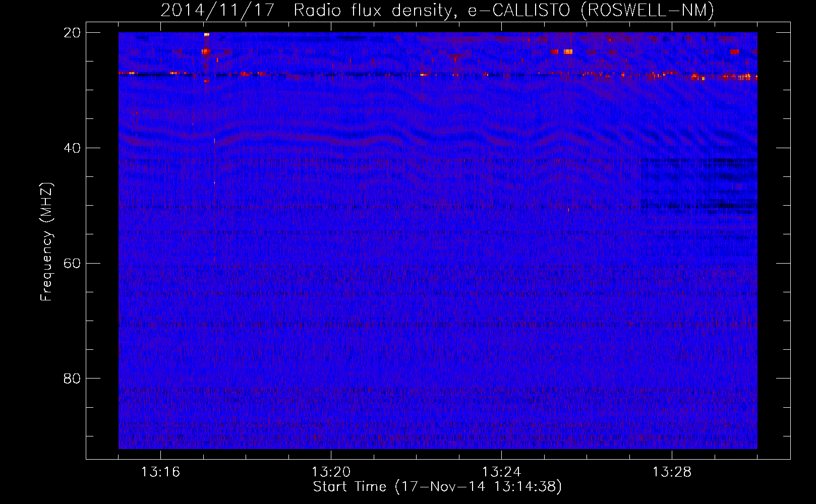Image resolution: width=816 pixels, height=504 pixels.
Task: Select the date '2014/11/17' in the title
Action: 217,10
